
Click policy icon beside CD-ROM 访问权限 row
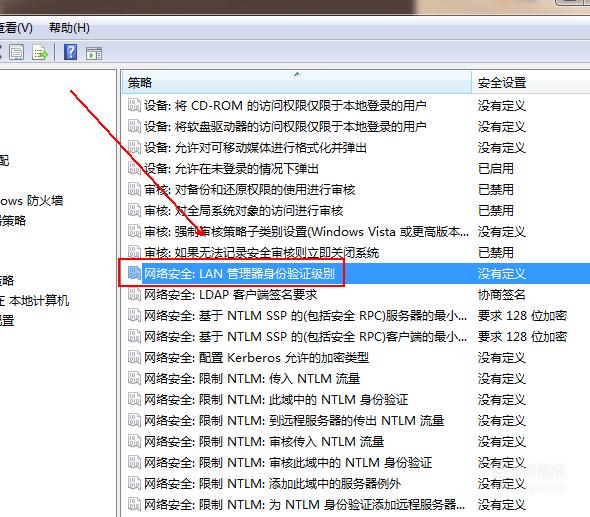tap(134, 105)
